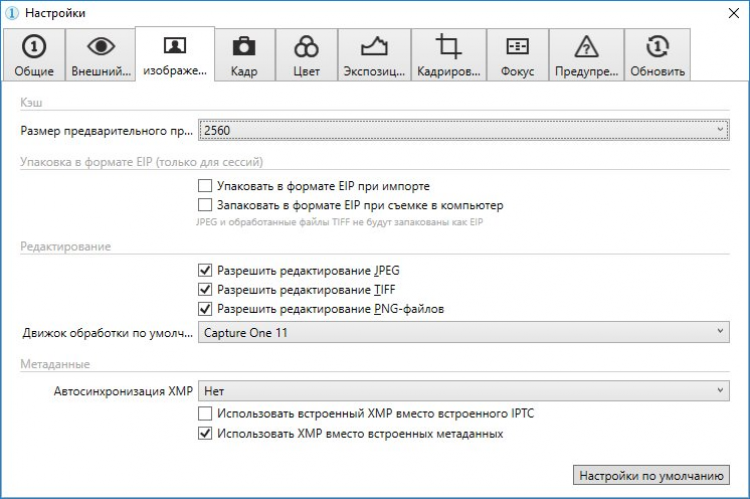Check Запаковать в формате EIP при съемке
Viewport: 750px width, 499px height.
click(205, 205)
